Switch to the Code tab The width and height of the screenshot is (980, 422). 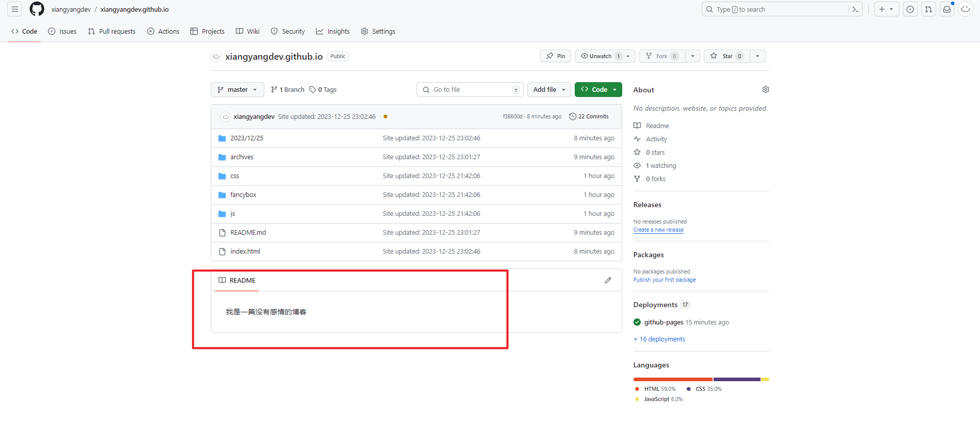[x=24, y=31]
